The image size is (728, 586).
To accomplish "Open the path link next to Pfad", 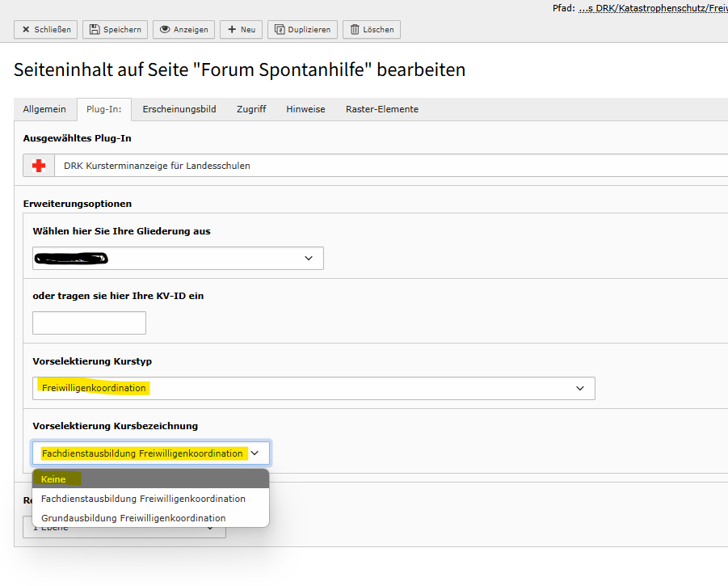I will tap(653, 8).
